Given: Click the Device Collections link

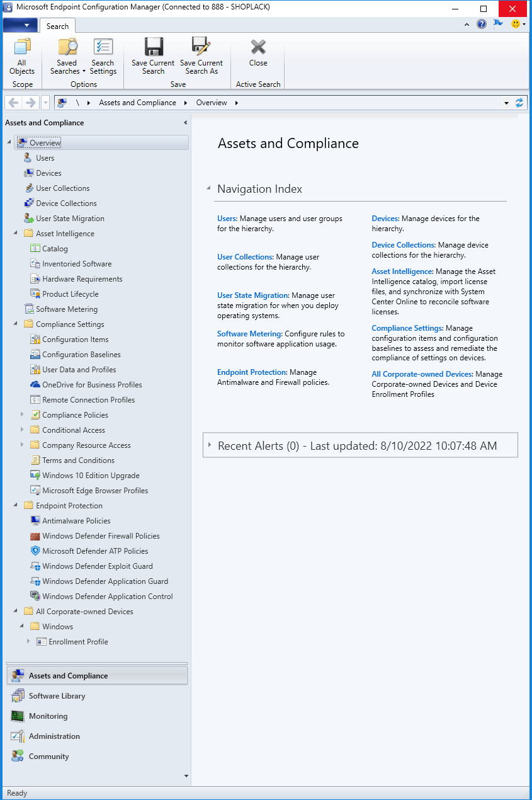Looking at the screenshot, I should (403, 245).
